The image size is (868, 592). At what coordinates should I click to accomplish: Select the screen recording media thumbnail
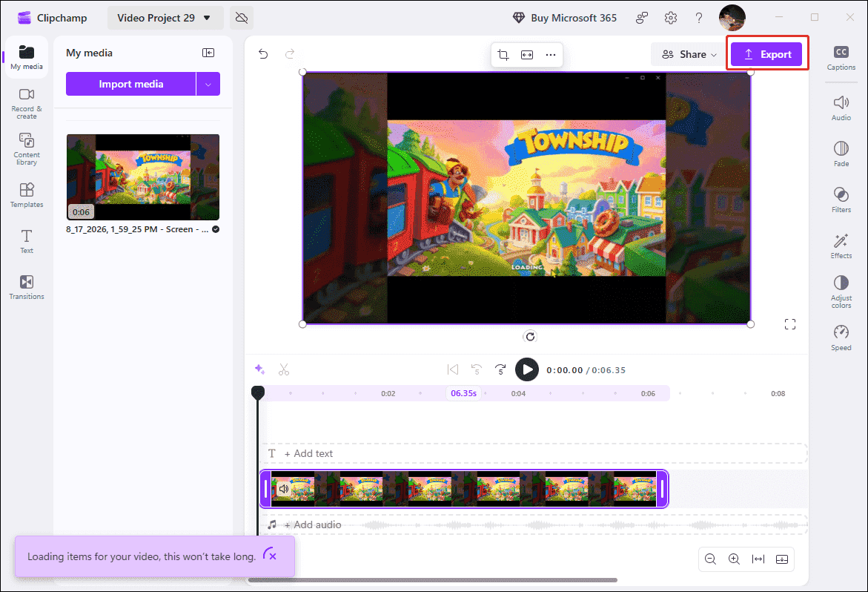click(143, 177)
